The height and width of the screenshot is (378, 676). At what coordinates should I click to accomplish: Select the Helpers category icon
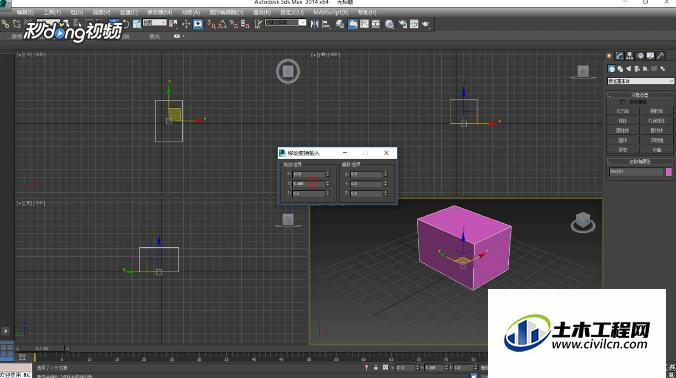[x=645, y=69]
